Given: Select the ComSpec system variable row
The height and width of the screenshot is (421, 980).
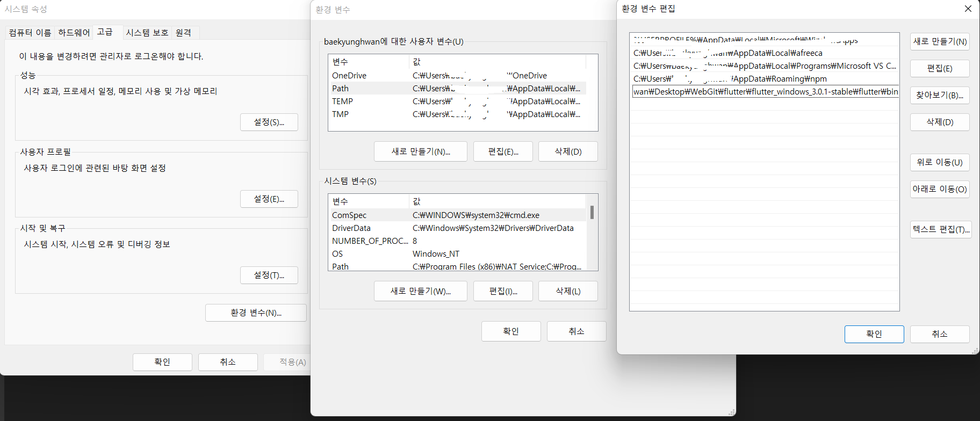Looking at the screenshot, I should 457,215.
